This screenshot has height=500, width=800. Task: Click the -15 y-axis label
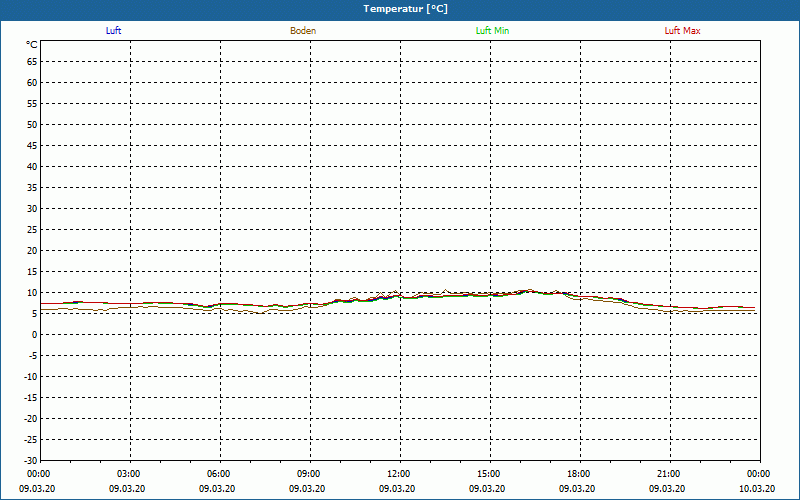pyautogui.click(x=30, y=398)
